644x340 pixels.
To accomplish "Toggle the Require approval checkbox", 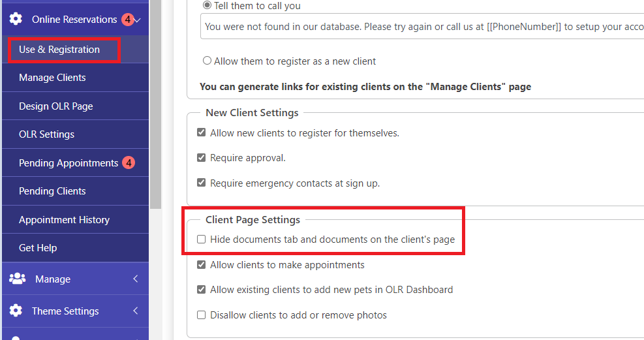I will [201, 158].
